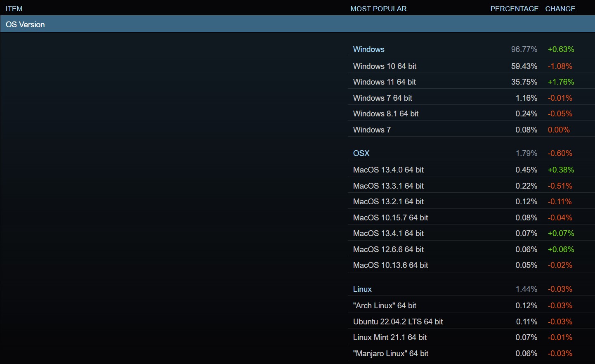
Task: Select the MacOS 10.13.6 64 bit label
Action: pyautogui.click(x=390, y=265)
